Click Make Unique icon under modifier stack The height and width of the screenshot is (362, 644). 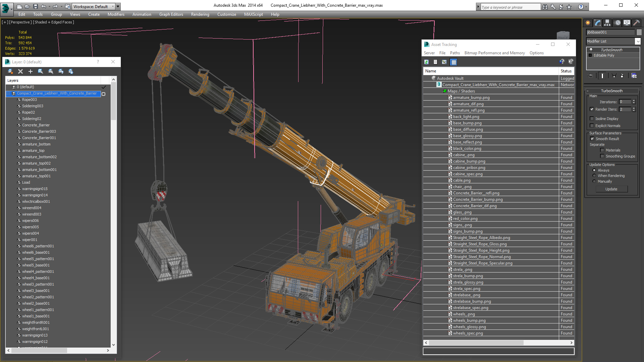pyautogui.click(x=614, y=76)
